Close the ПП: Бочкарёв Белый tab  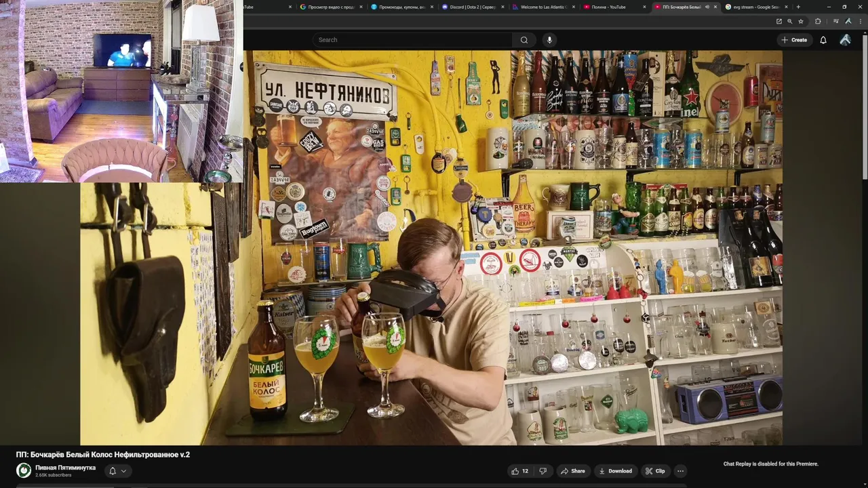(x=715, y=7)
